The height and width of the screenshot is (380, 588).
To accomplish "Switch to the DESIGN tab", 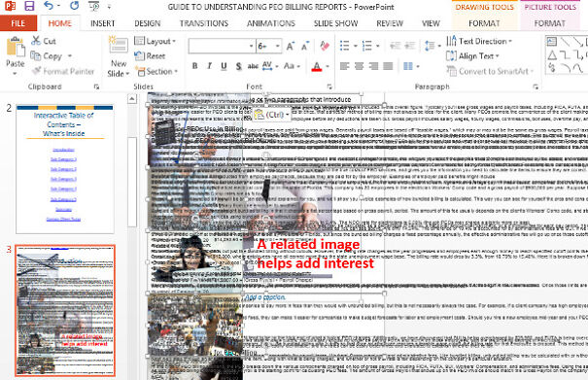I will point(148,23).
